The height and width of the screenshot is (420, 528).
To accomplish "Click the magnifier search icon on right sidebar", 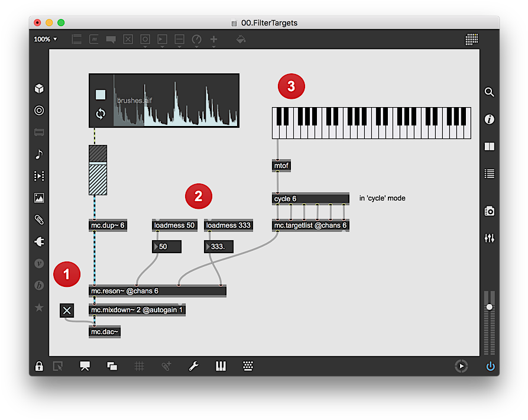I will click(x=489, y=92).
